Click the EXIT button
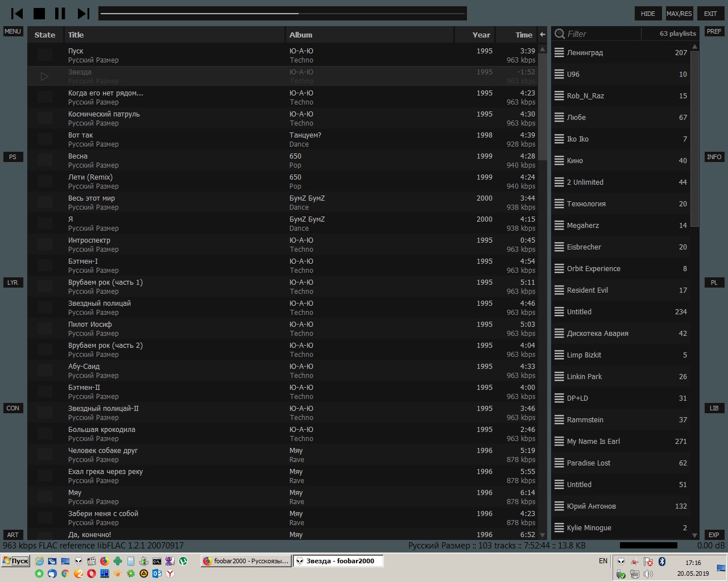 (710, 14)
